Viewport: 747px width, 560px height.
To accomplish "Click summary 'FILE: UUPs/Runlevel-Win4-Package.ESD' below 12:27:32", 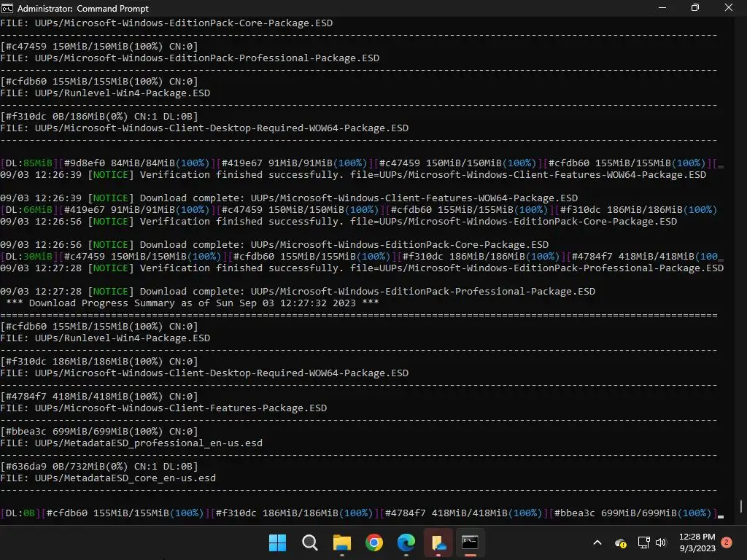I will (105, 338).
